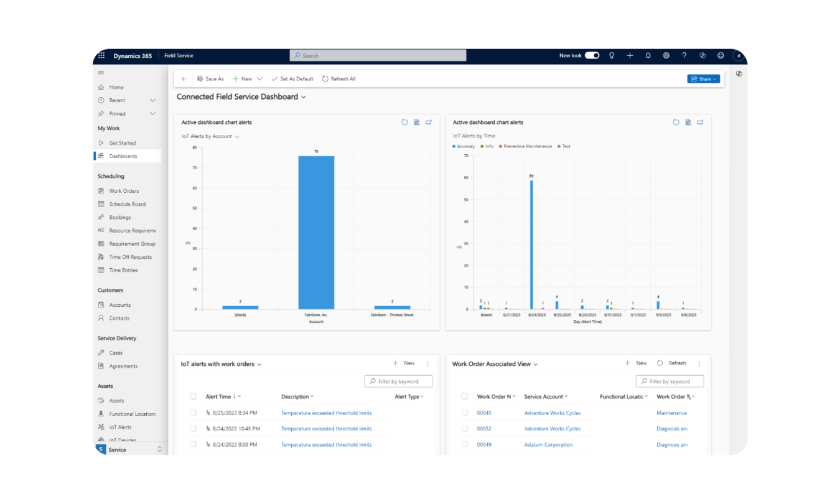Expand the Connected Field Service Dashboard dropdown

click(x=304, y=97)
